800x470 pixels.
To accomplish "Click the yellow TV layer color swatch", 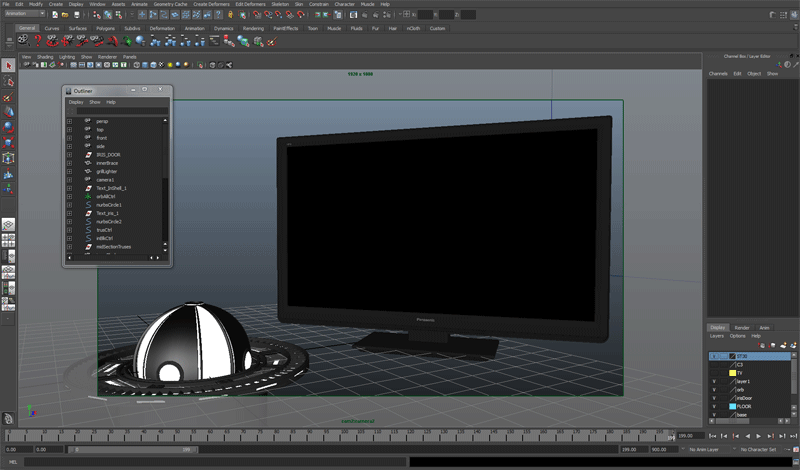I will coord(732,373).
